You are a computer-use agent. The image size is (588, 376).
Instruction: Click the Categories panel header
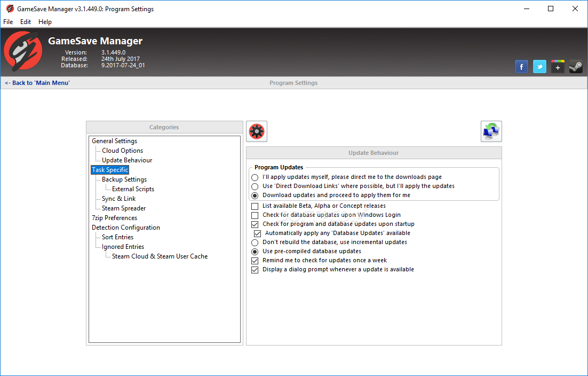pos(164,127)
